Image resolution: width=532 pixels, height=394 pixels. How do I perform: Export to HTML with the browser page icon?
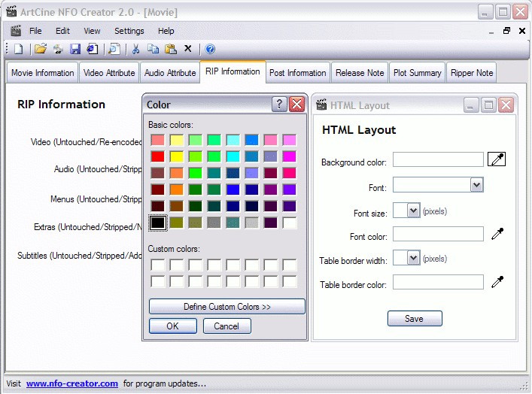click(93, 49)
